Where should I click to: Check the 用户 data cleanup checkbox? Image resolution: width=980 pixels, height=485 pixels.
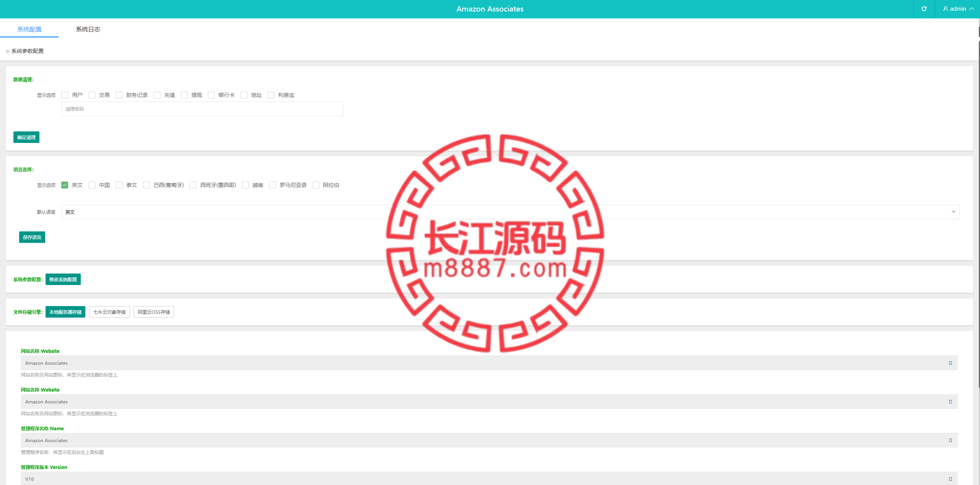(65, 95)
